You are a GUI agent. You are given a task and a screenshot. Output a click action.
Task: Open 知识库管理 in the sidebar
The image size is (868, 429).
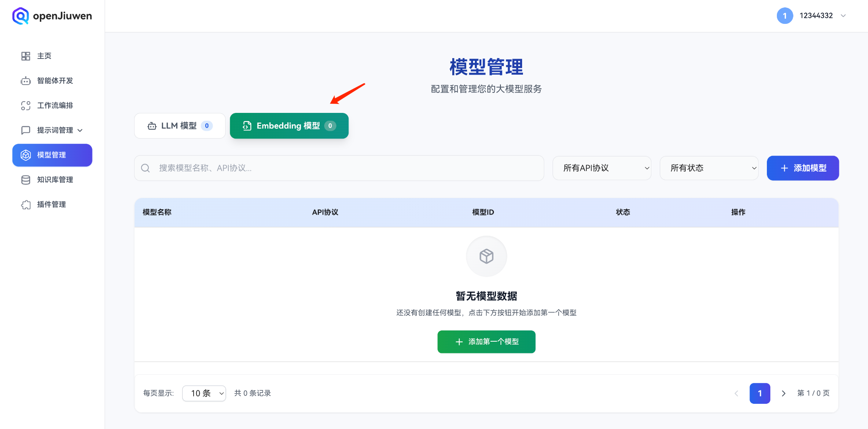point(52,180)
